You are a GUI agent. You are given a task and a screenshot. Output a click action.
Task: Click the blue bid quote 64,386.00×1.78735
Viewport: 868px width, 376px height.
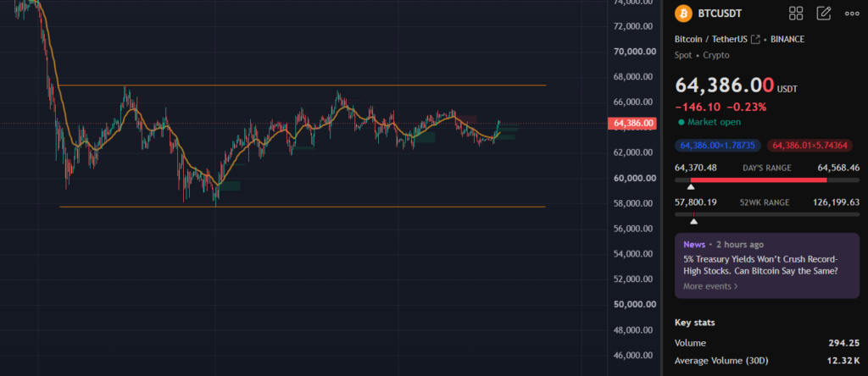point(718,146)
